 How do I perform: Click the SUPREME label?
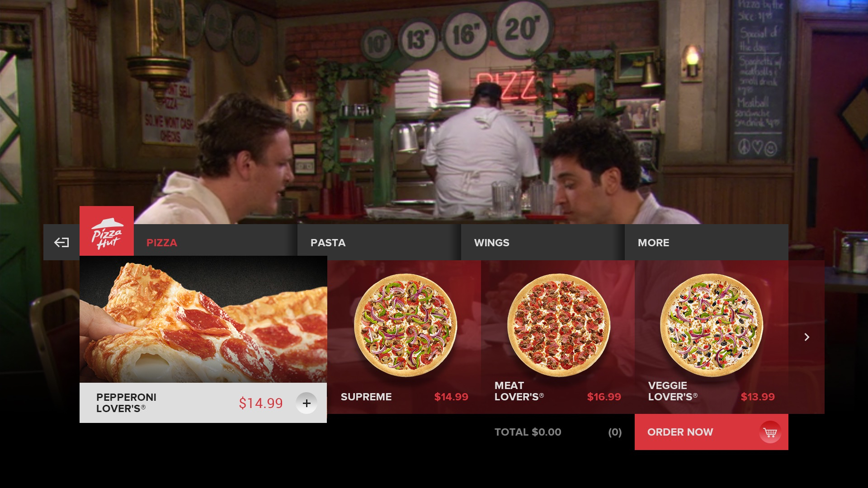coord(366,397)
